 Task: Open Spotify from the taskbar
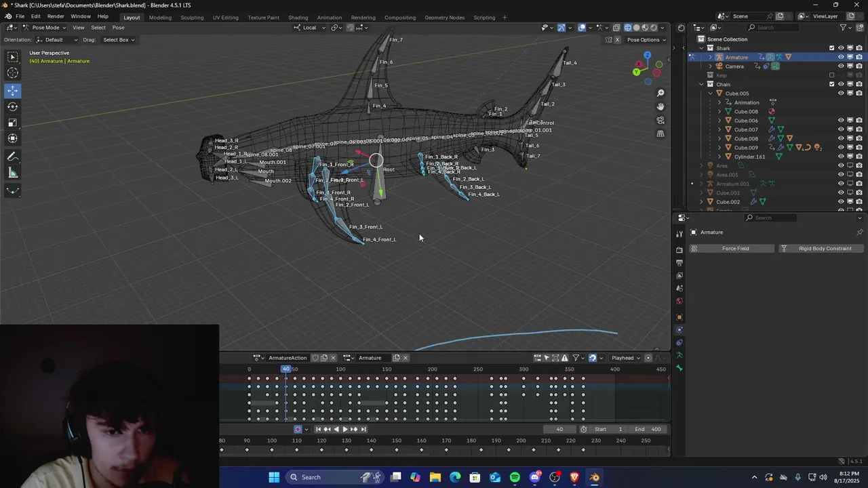(x=515, y=477)
